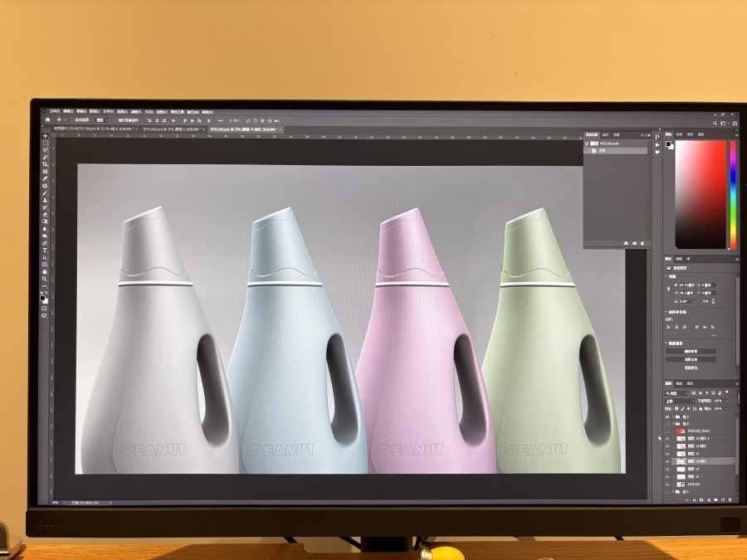Select the Crop tool
The image size is (747, 560).
tap(45, 164)
